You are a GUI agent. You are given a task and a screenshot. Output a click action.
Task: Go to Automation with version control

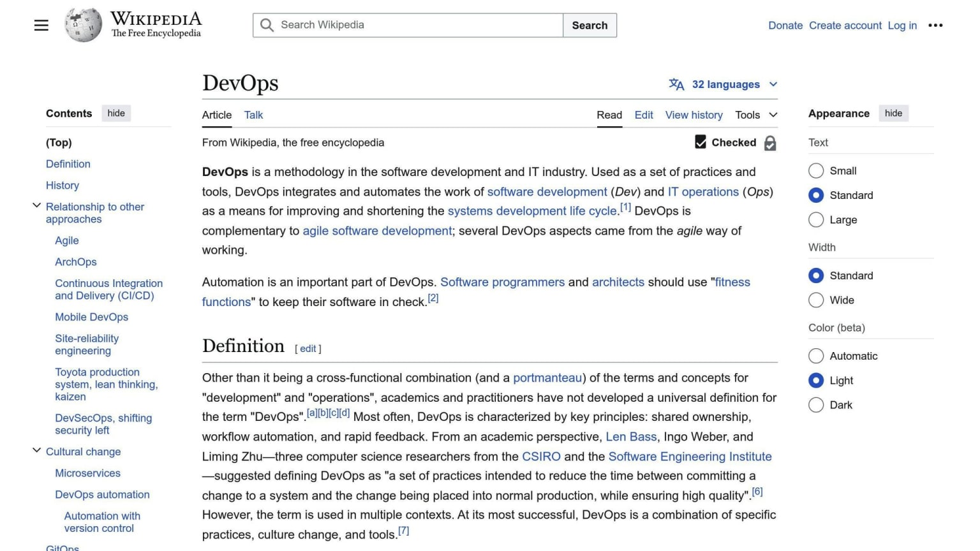102,522
